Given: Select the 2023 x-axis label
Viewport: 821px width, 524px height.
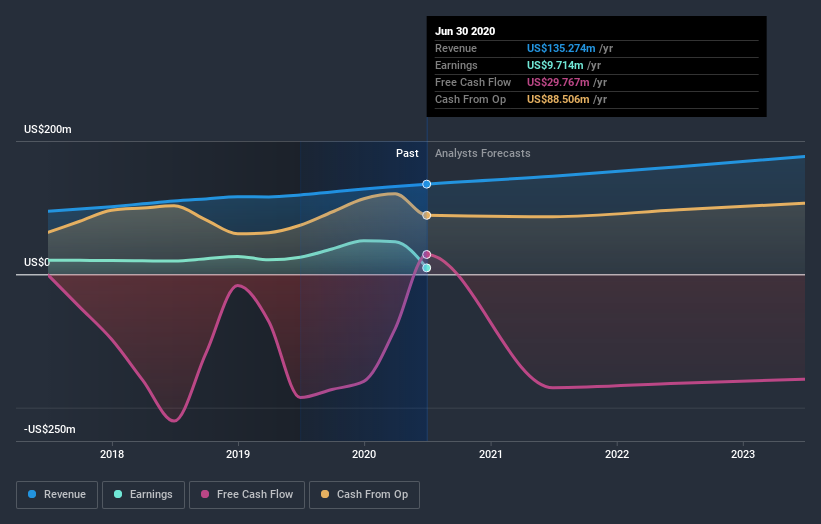Looking at the screenshot, I should click(x=743, y=454).
